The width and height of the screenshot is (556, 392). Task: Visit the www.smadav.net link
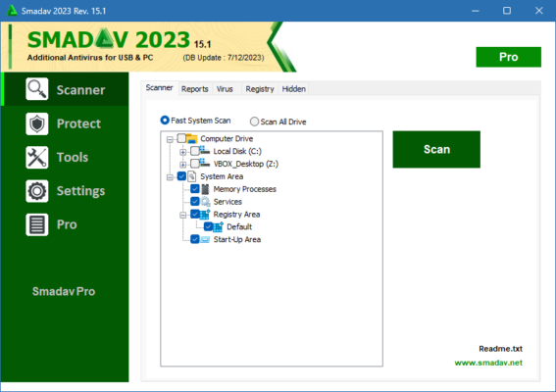(488, 363)
